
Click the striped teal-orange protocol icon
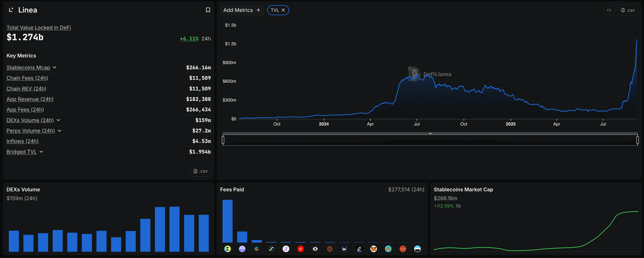coord(257,249)
